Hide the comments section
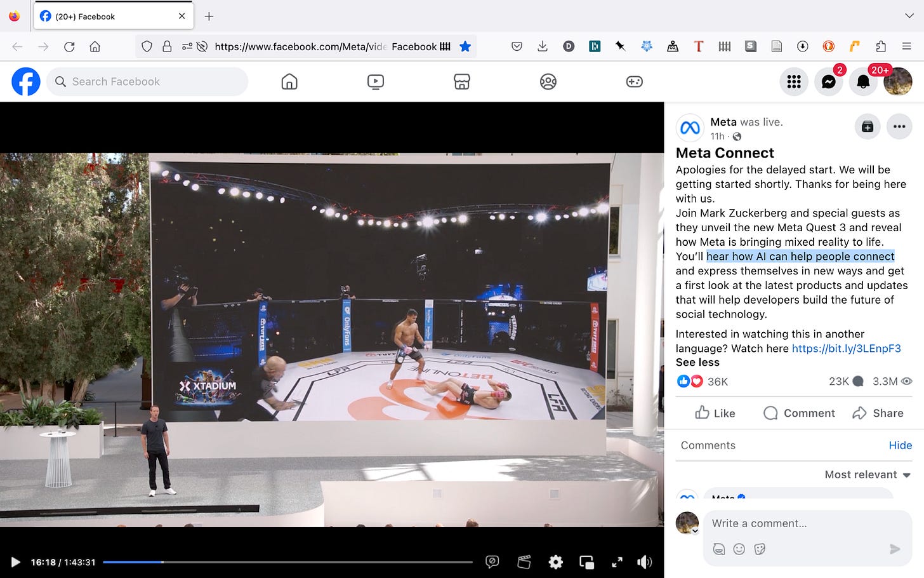Screen dimensions: 924x578 click(x=900, y=445)
